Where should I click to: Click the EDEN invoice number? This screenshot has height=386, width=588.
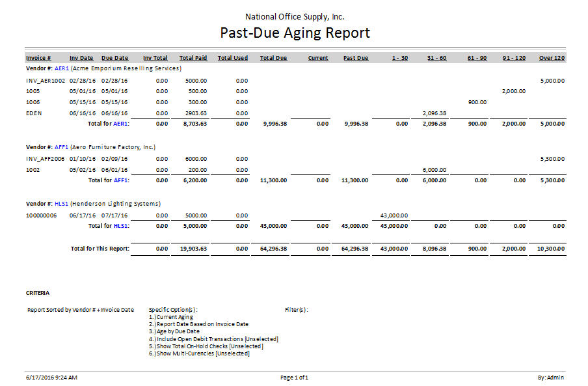34,113
